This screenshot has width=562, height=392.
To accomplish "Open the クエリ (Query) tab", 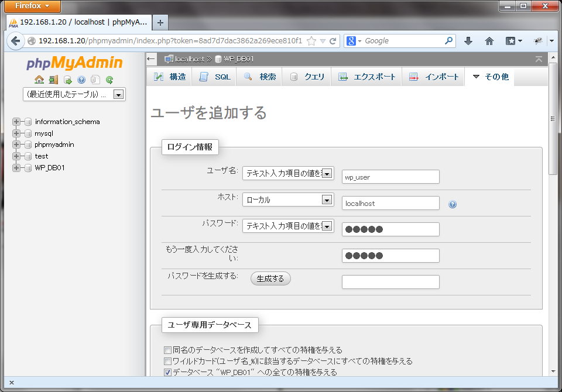I will 307,77.
